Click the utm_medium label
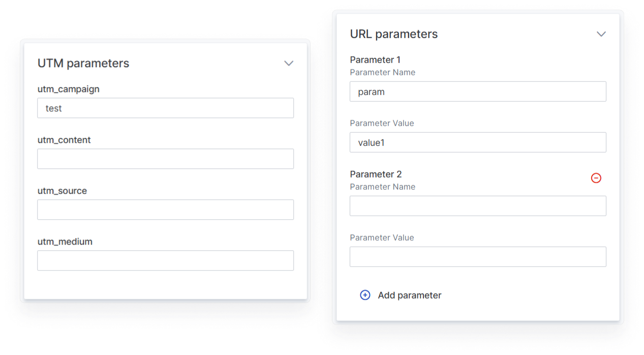This screenshot has height=355, width=644. [x=65, y=242]
